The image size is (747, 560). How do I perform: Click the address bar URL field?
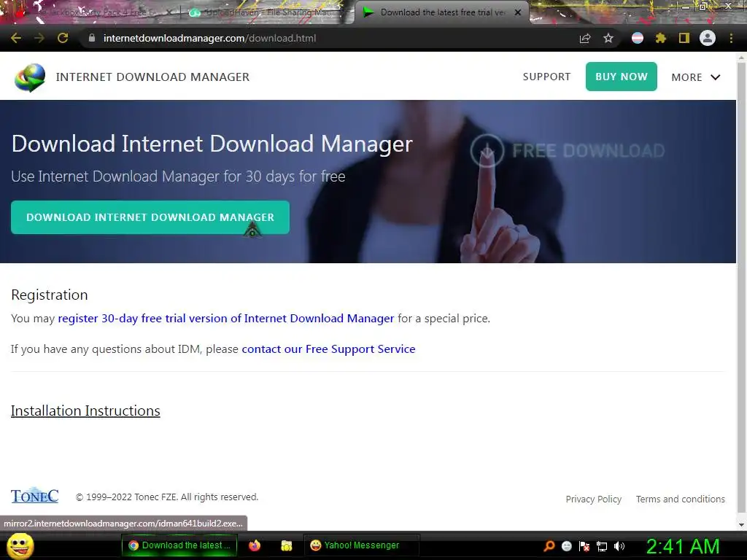click(x=329, y=38)
